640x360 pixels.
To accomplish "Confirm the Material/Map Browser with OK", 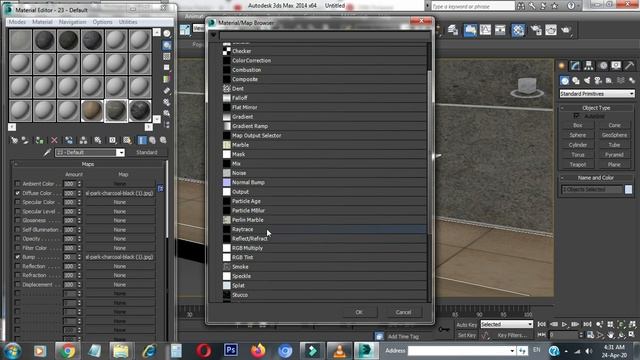I will [x=359, y=312].
